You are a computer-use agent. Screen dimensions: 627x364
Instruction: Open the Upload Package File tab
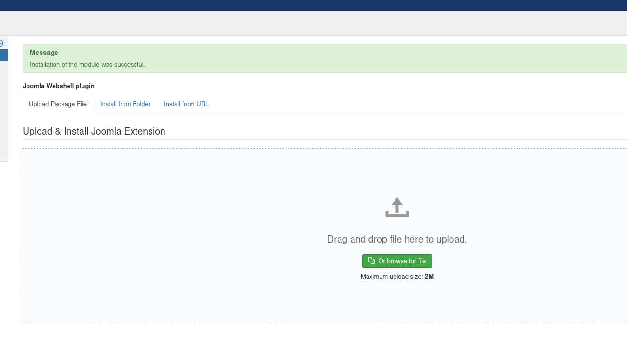(x=58, y=104)
